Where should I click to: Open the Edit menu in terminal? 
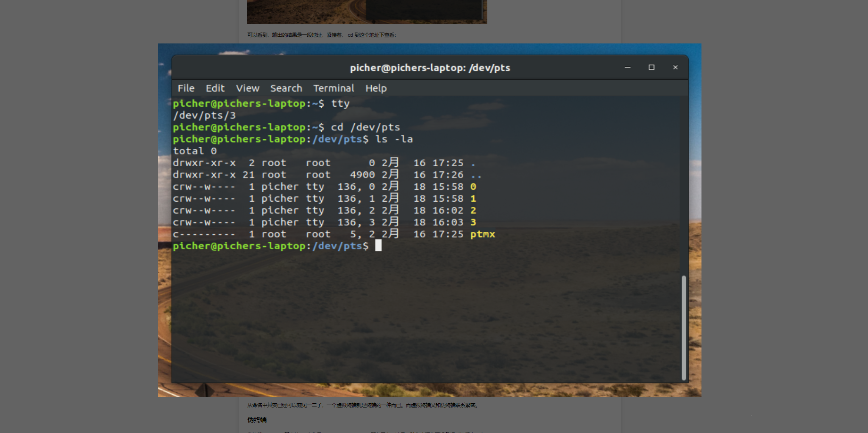(x=215, y=88)
